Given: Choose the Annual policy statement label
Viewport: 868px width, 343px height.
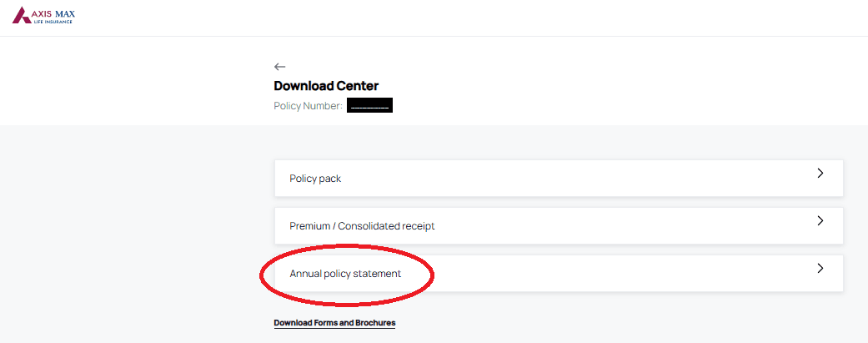Looking at the screenshot, I should tap(345, 274).
